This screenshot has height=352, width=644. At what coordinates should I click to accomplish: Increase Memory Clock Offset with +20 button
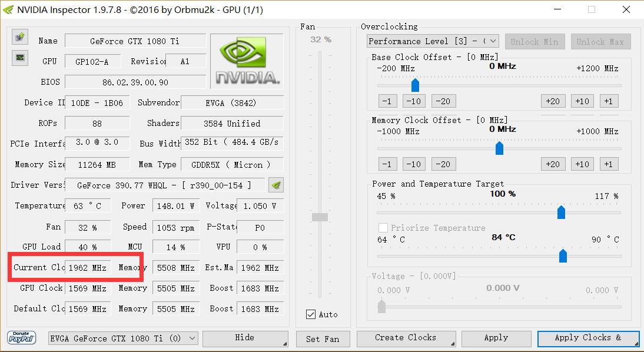(553, 164)
